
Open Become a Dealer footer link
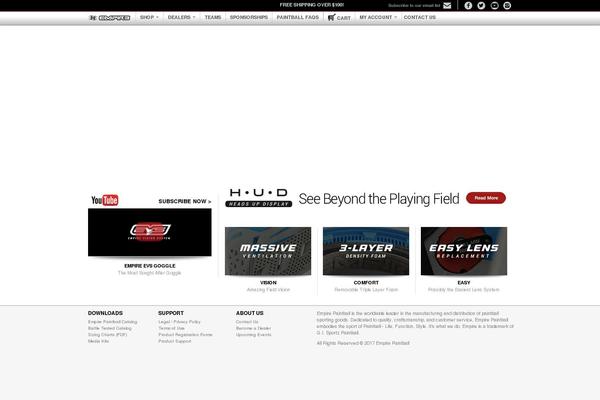click(253, 328)
